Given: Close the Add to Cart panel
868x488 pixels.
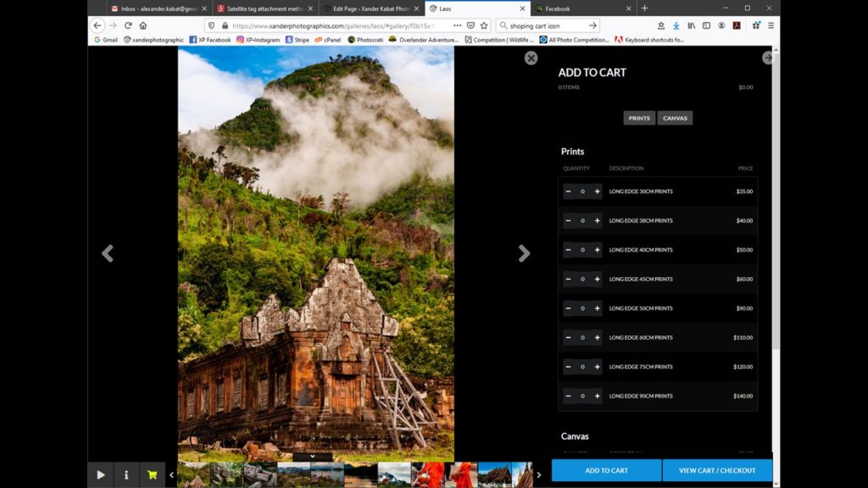Looking at the screenshot, I should (x=531, y=58).
